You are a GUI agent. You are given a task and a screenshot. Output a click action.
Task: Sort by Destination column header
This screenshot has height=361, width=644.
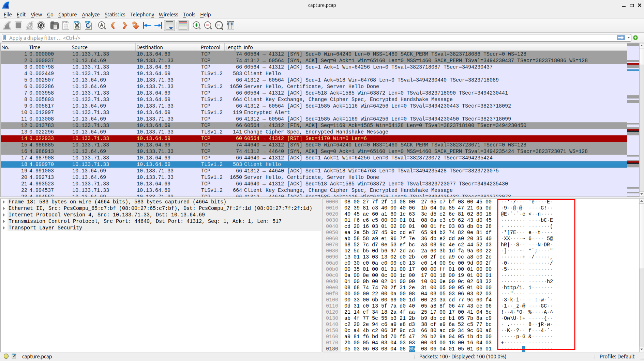(x=167, y=47)
